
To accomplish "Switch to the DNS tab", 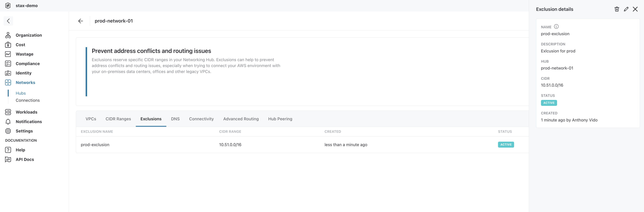I will pos(175,118).
